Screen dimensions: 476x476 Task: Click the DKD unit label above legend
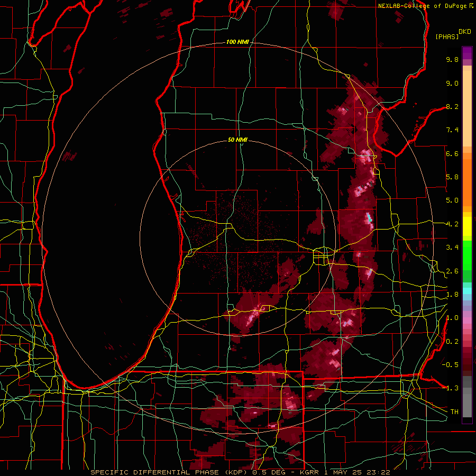[465, 32]
